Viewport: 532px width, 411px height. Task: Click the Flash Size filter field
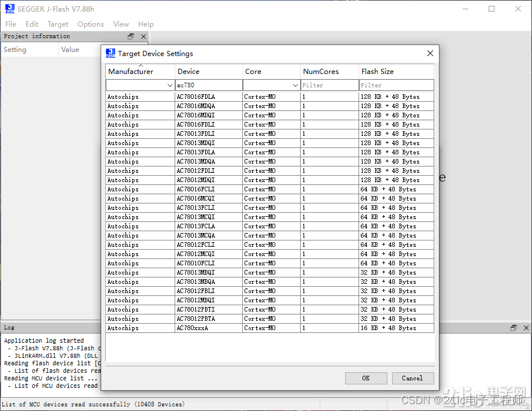click(x=396, y=85)
